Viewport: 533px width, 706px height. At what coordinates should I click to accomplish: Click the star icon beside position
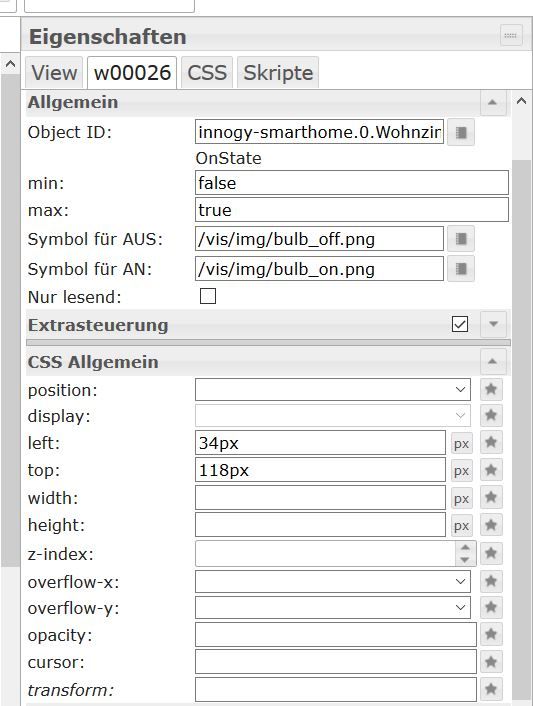coord(491,389)
